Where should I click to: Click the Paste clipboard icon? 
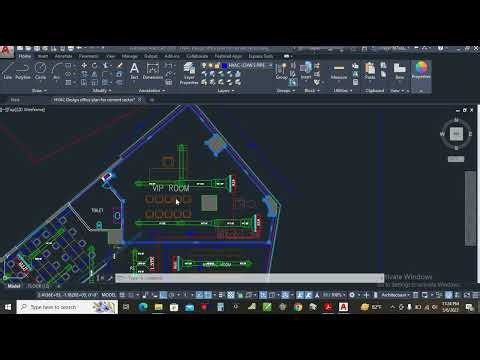[370, 71]
